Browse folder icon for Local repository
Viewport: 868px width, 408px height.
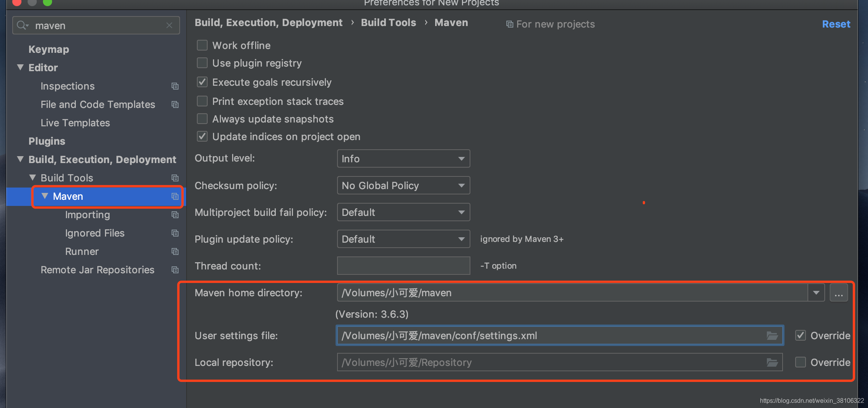[772, 362]
